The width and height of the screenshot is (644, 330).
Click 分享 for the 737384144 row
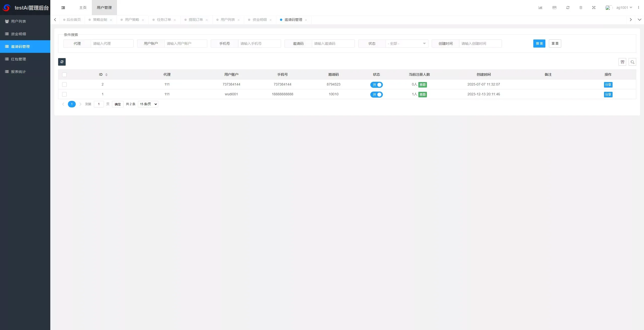coord(608,85)
